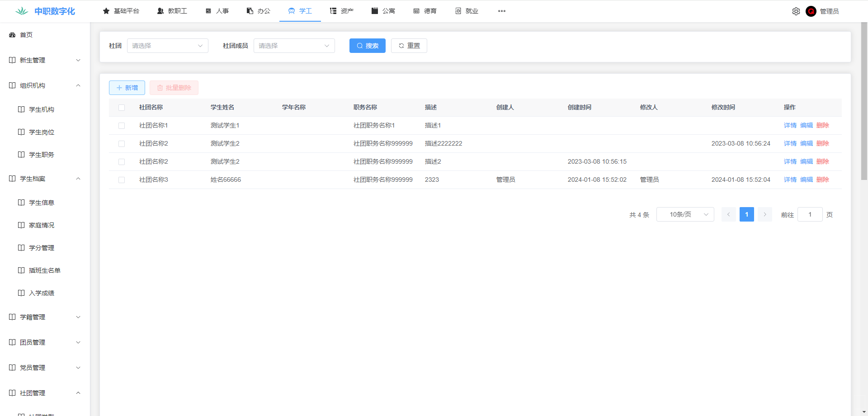Click the administrator avatar icon

pos(811,11)
